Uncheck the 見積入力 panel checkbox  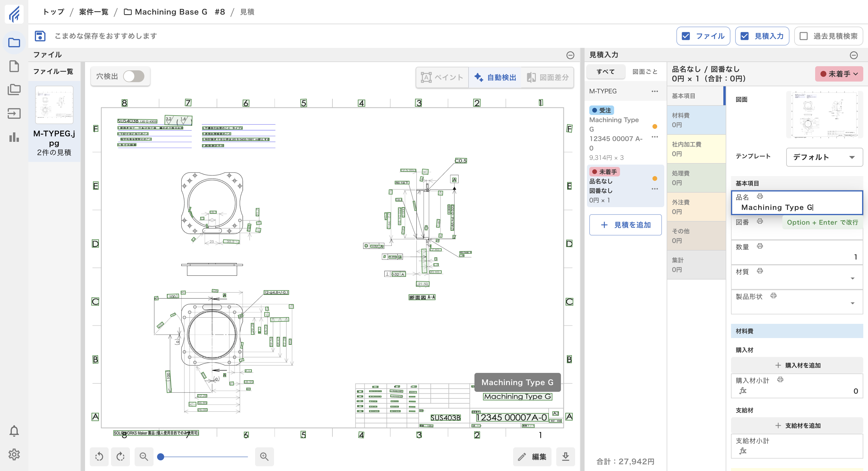coord(744,36)
